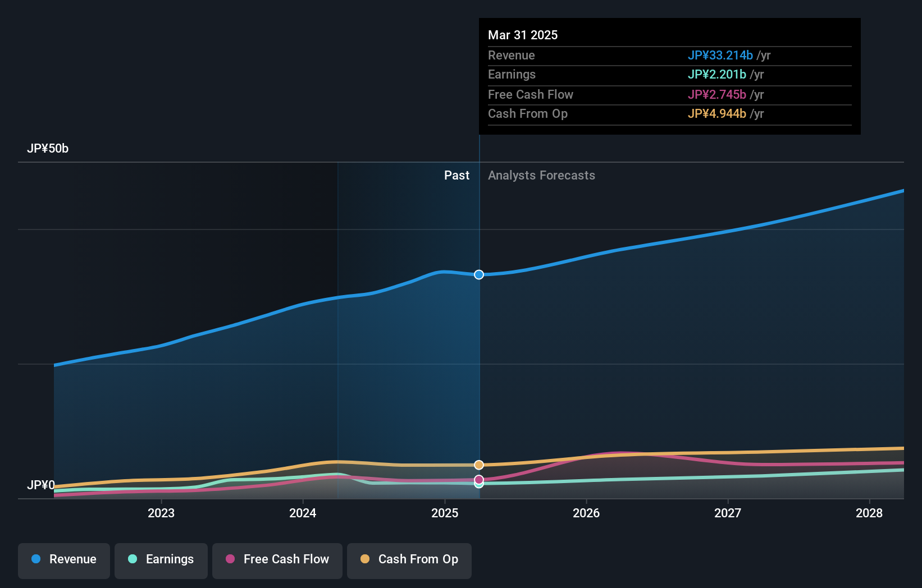Screen dimensions: 922x588
Task: Click the blue Revenue legend dot
Action: pyautogui.click(x=35, y=559)
